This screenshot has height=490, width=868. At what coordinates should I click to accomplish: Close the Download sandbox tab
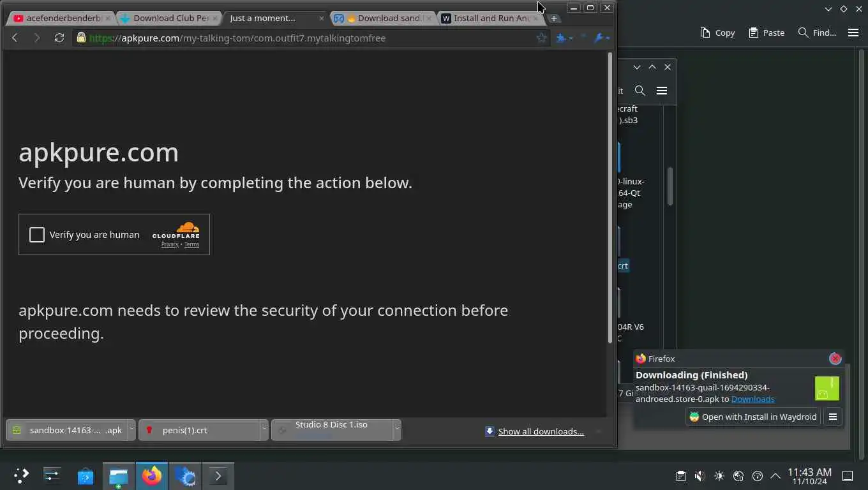428,19
